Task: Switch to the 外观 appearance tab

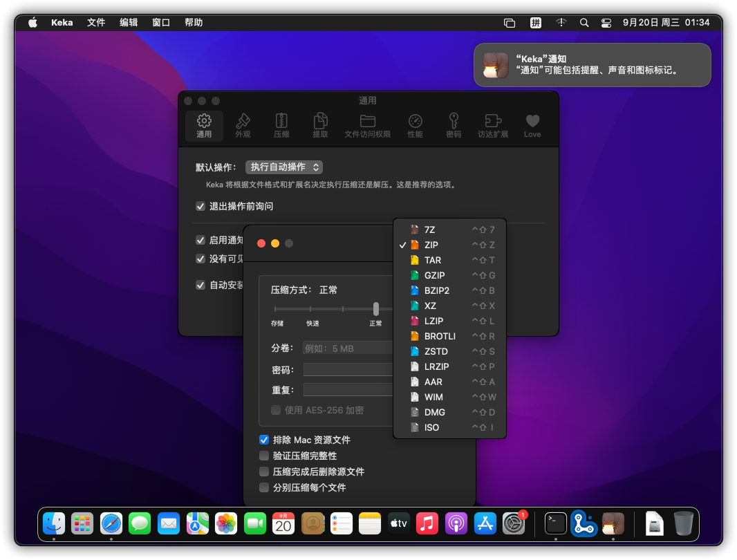Action: [243, 126]
